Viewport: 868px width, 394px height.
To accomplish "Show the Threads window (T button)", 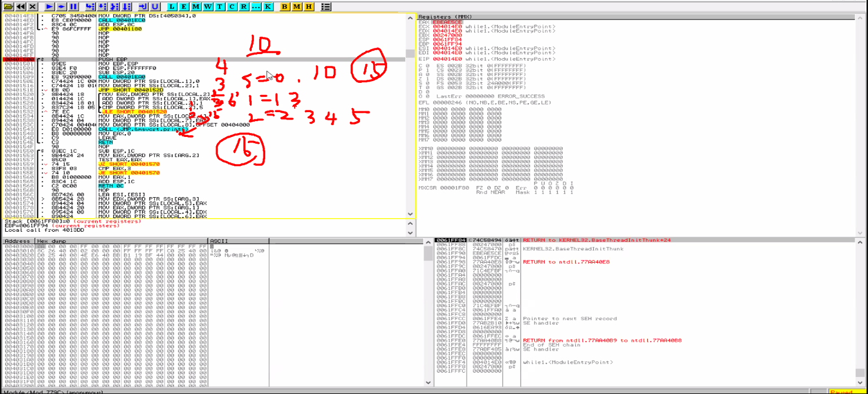I will point(219,6).
